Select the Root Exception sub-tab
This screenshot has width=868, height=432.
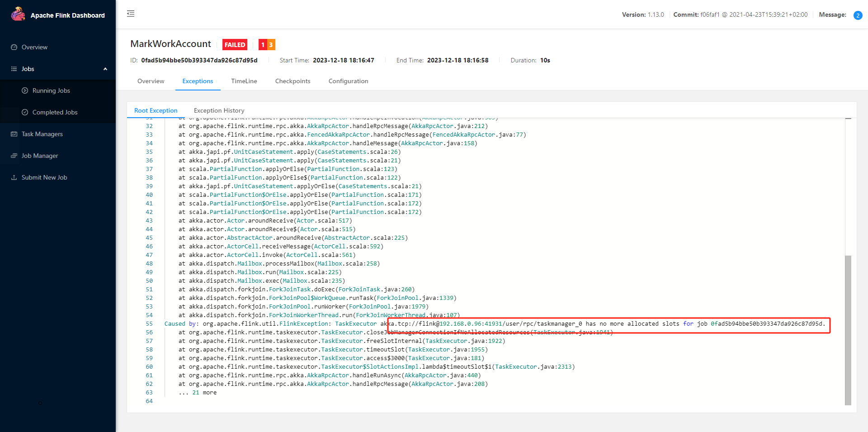[x=156, y=110]
